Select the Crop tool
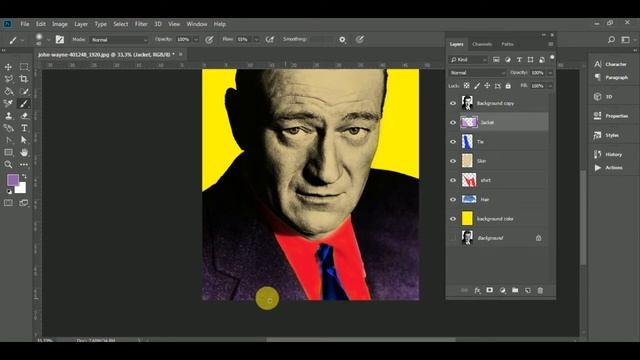 pyautogui.click(x=24, y=79)
